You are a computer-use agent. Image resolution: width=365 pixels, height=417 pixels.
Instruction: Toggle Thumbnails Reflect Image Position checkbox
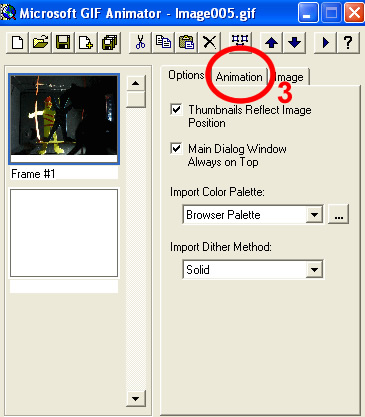[x=176, y=109]
